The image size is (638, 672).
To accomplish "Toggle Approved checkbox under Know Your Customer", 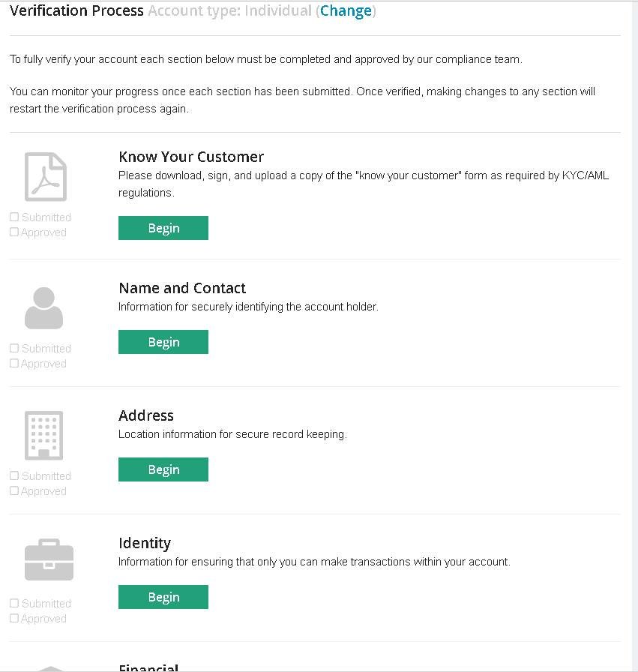I will (14, 232).
